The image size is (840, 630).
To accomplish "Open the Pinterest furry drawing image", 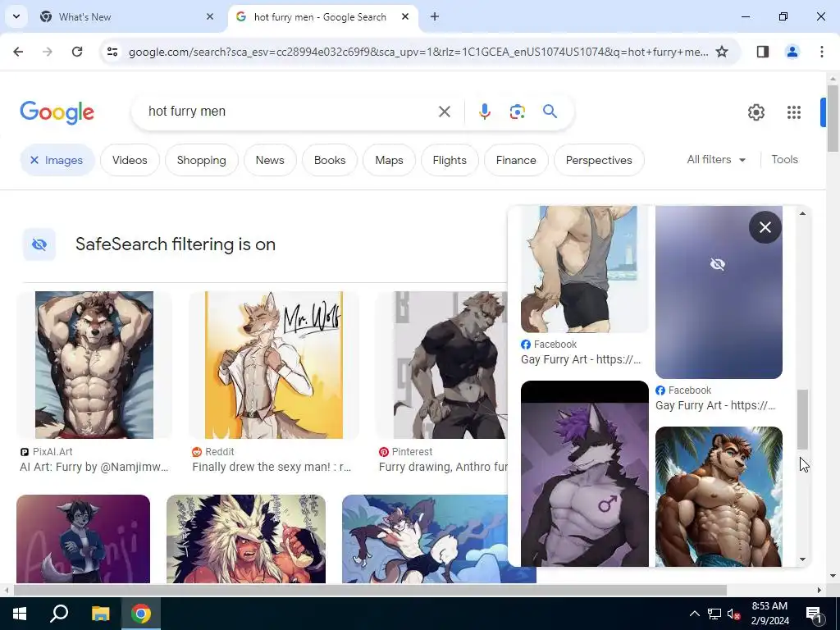I will coord(450,365).
